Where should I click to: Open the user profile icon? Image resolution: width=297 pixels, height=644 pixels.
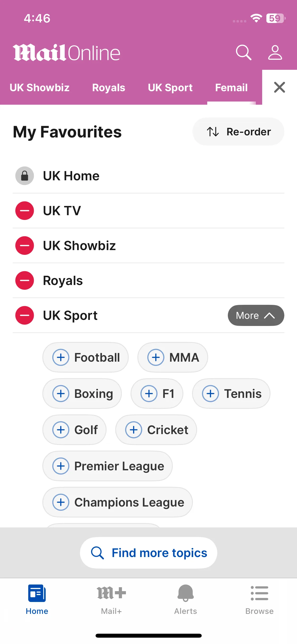(x=275, y=52)
